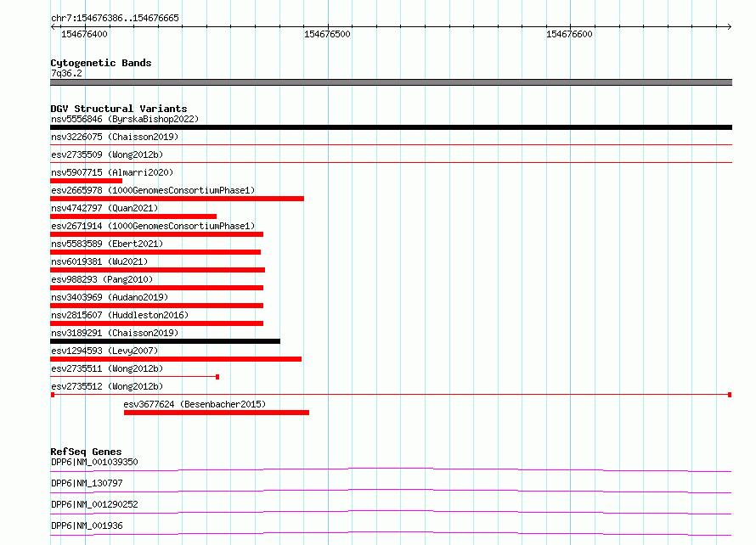Click the red bar of esv3677624
Viewport: 756px width, 545px height.
pyautogui.click(x=217, y=413)
